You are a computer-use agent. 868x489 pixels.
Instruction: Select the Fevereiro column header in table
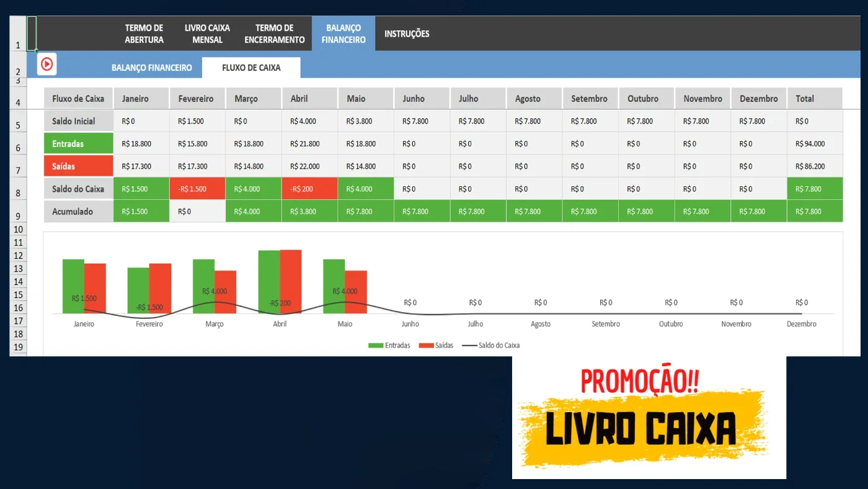[197, 98]
